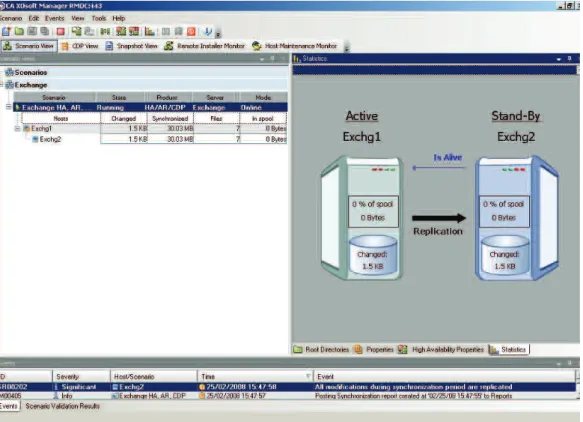Click the Synchronized column header
Image resolution: width=583 pixels, height=422 pixels.
170,119
